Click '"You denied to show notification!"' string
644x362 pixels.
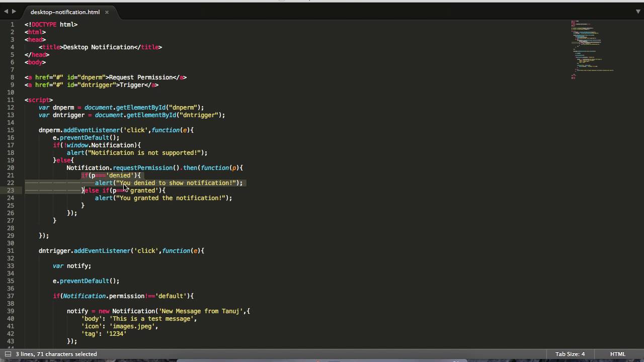tap(176, 183)
